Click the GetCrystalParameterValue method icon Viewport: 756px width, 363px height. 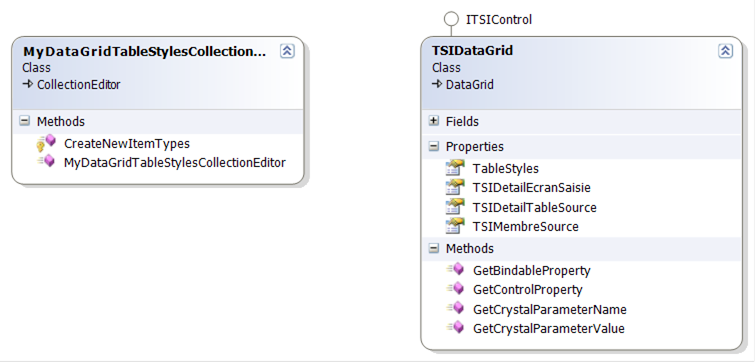coord(455,328)
